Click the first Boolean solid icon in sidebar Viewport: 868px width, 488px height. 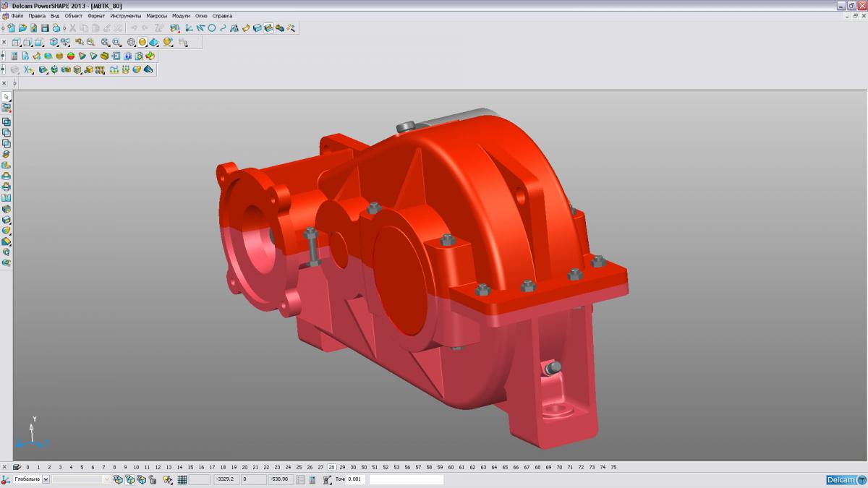click(x=7, y=122)
